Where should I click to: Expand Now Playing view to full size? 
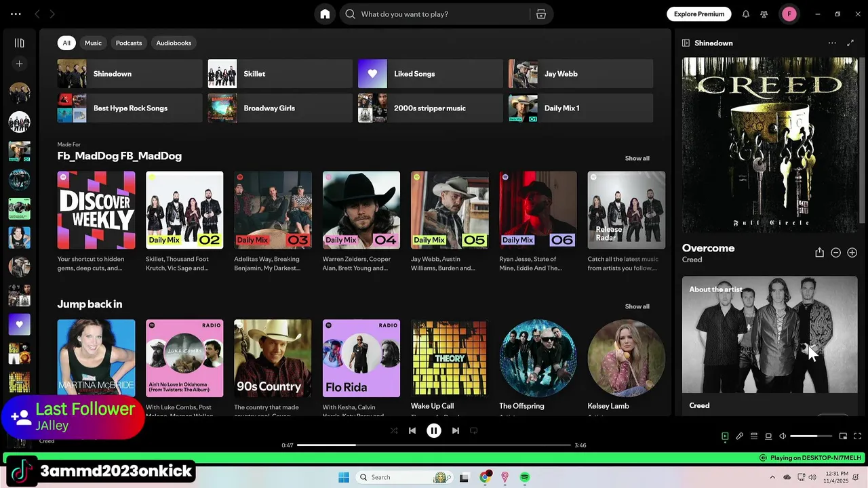[850, 43]
